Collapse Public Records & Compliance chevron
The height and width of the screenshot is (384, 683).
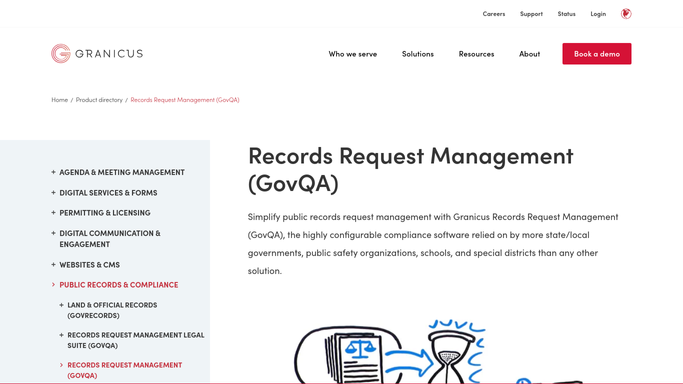[53, 285]
